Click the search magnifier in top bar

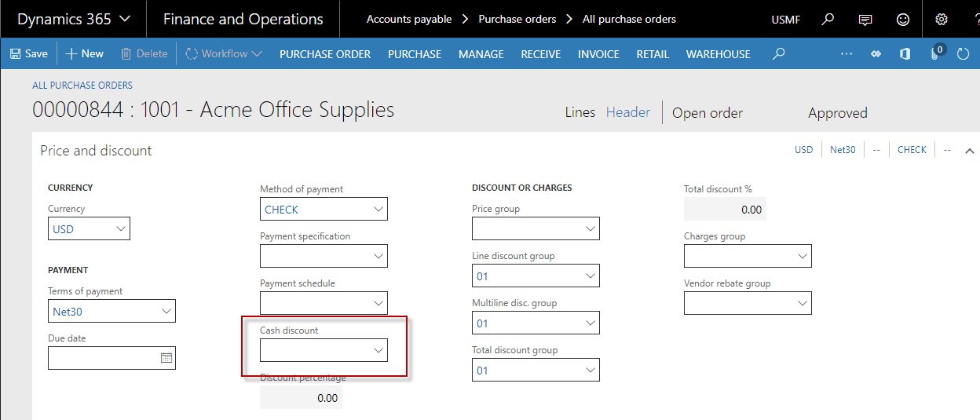pyautogui.click(x=828, y=19)
